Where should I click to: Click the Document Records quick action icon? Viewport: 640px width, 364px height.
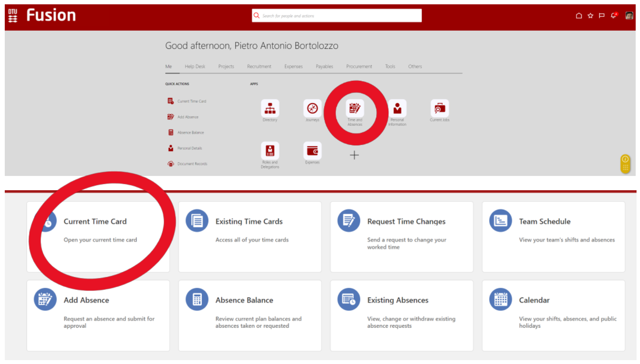point(171,164)
